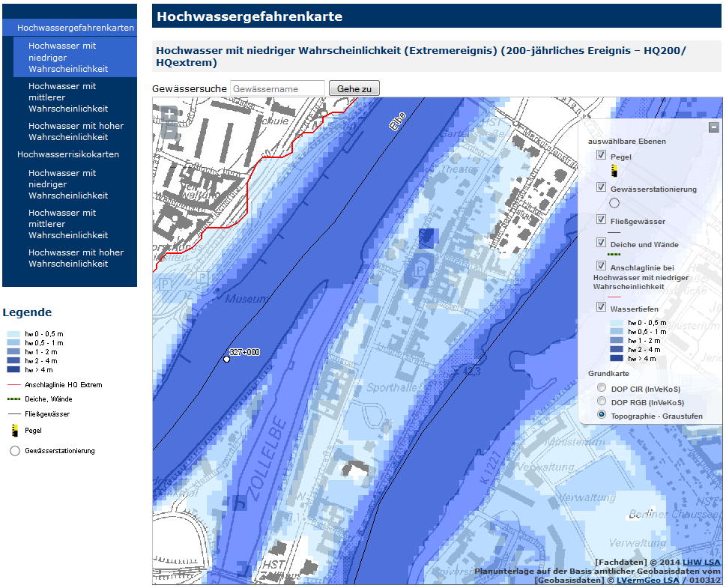Viewport: 726px width, 588px height.
Task: Collapse the layer panel with minus icon
Action: (x=714, y=127)
